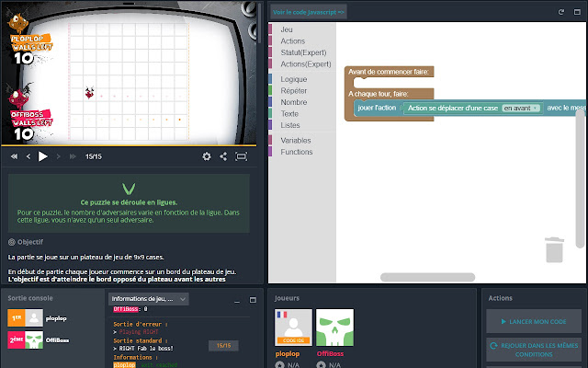Click 'Ce puzzle se déroule en ligues' text
This screenshot has height=368, width=588.
[129, 202]
